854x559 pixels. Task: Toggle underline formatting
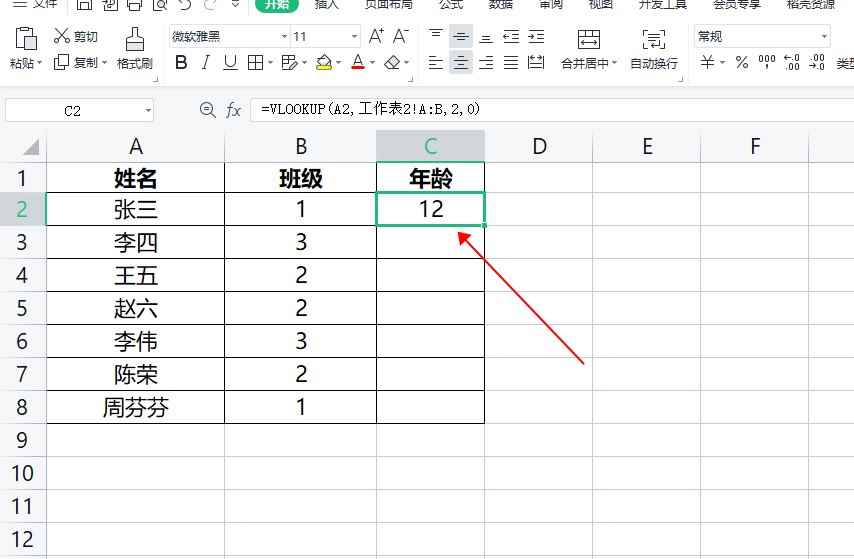(230, 63)
